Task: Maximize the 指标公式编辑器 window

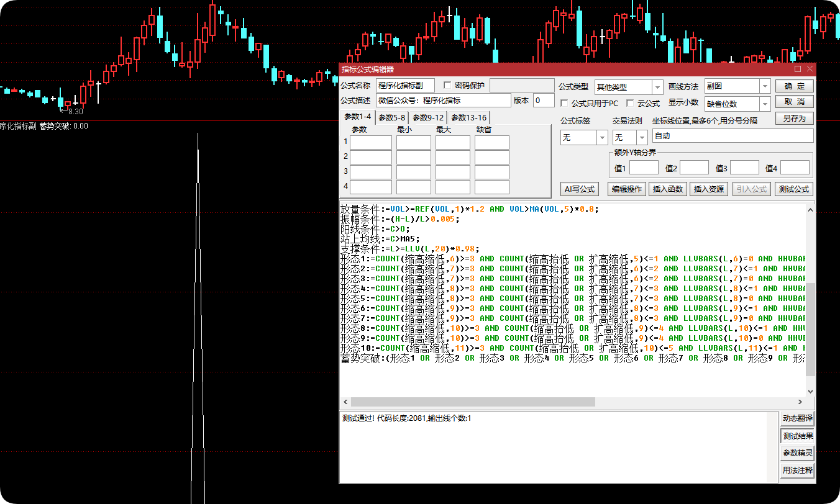Action: point(798,69)
